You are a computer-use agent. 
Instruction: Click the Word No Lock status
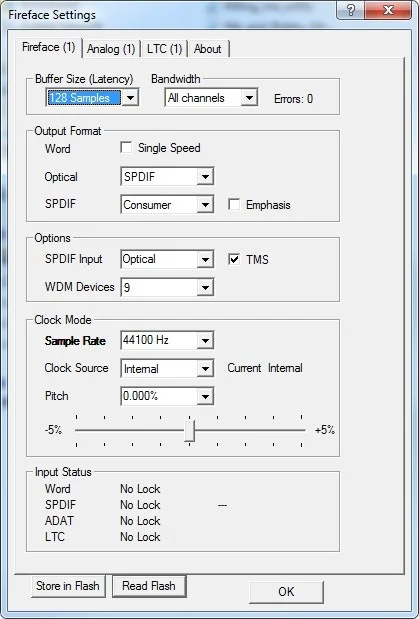click(x=140, y=489)
